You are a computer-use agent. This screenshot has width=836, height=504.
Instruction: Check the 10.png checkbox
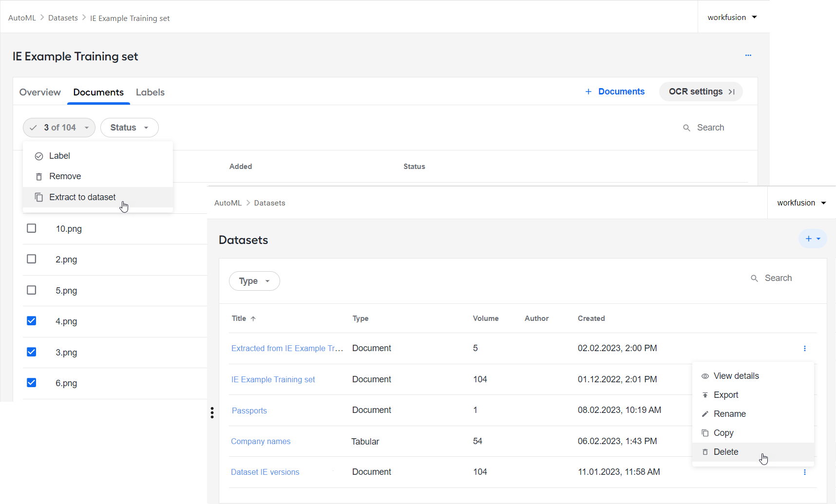point(32,228)
